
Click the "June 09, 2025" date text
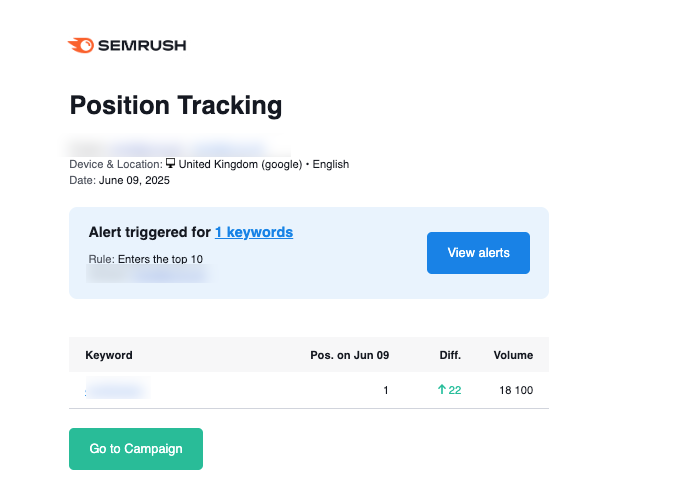pyautogui.click(x=134, y=180)
